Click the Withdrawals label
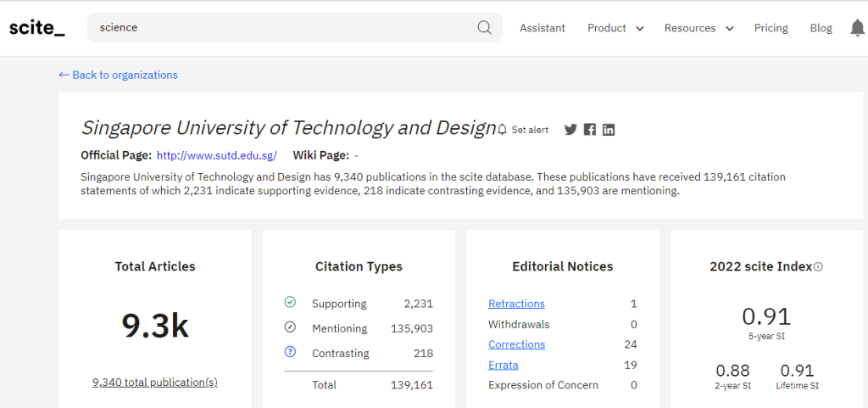 (519, 324)
